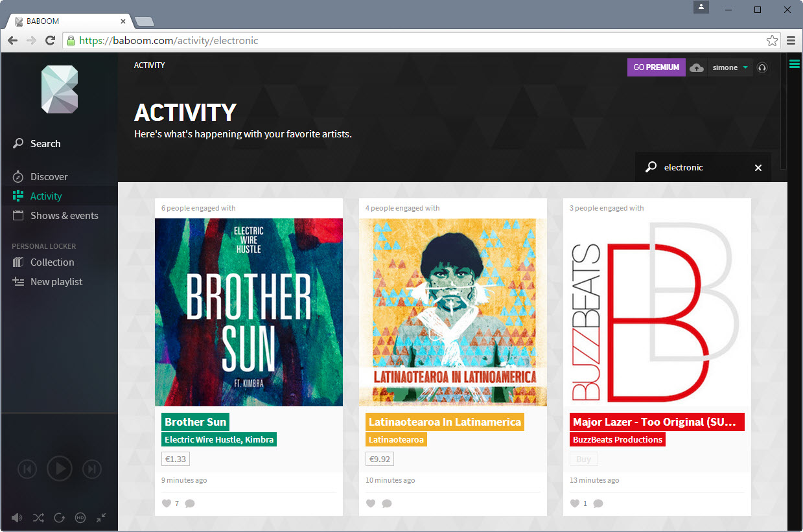Create a New playlist
803x532 pixels.
(x=47, y=282)
